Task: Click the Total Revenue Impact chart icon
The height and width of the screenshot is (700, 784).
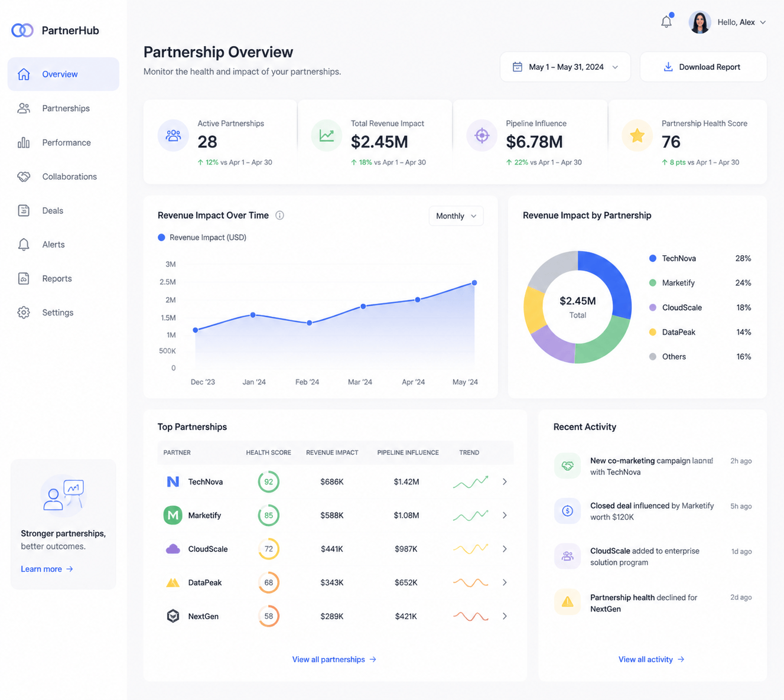Action: click(327, 135)
